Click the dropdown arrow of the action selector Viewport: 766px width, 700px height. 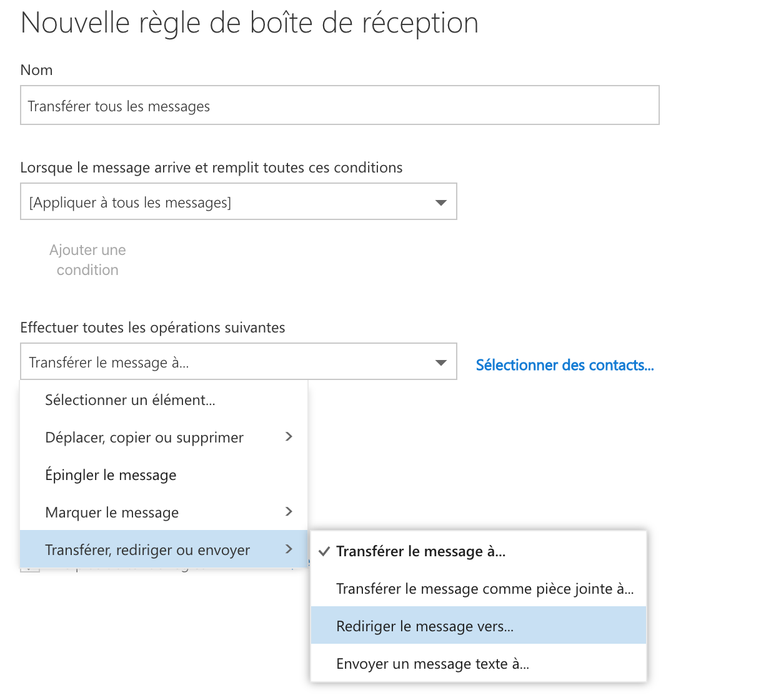click(x=441, y=361)
